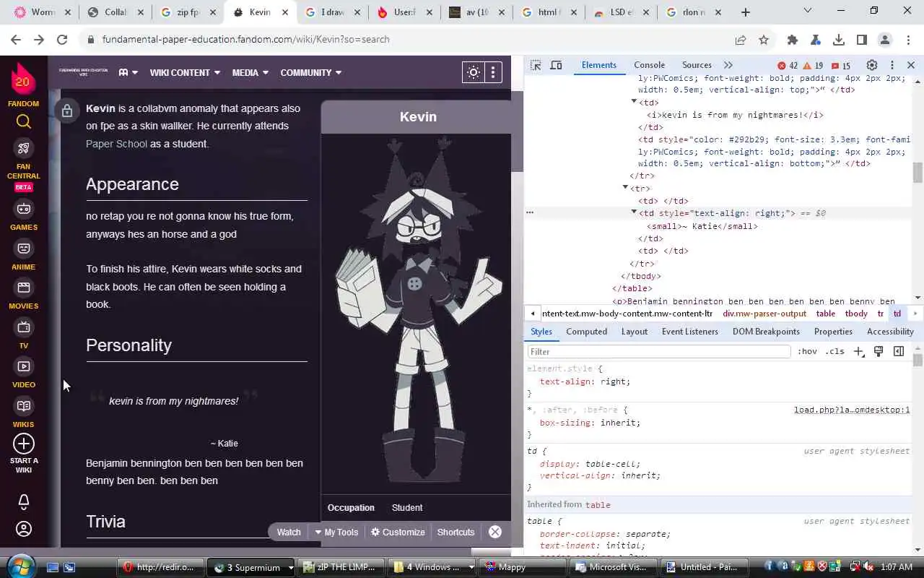This screenshot has height=578, width=924.
Task: Click the 19 warnings triangle badge
Action: pos(813,65)
